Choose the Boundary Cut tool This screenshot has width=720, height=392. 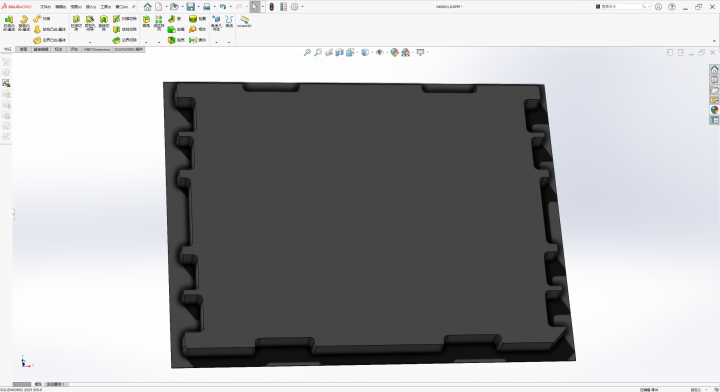pos(125,40)
